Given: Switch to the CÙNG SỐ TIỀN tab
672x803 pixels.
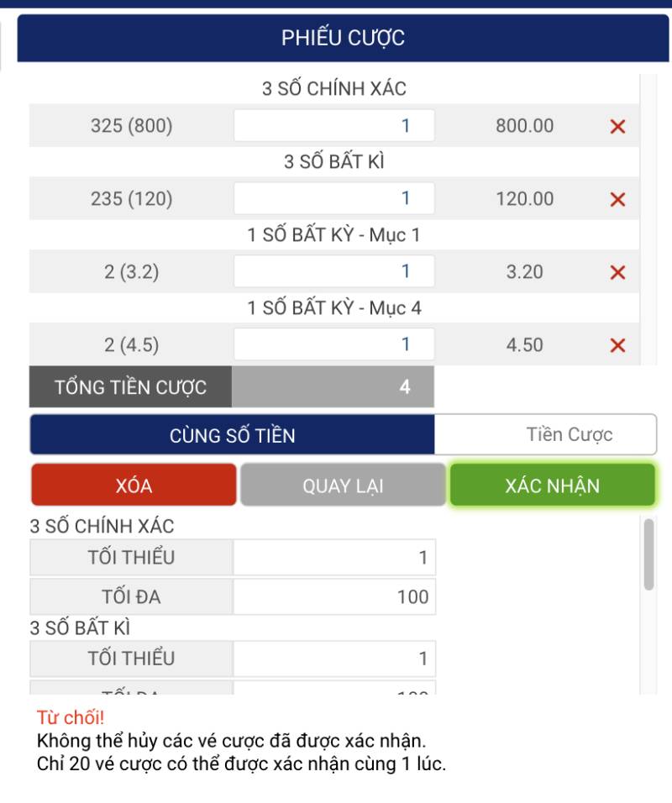Looking at the screenshot, I should pos(233,435).
